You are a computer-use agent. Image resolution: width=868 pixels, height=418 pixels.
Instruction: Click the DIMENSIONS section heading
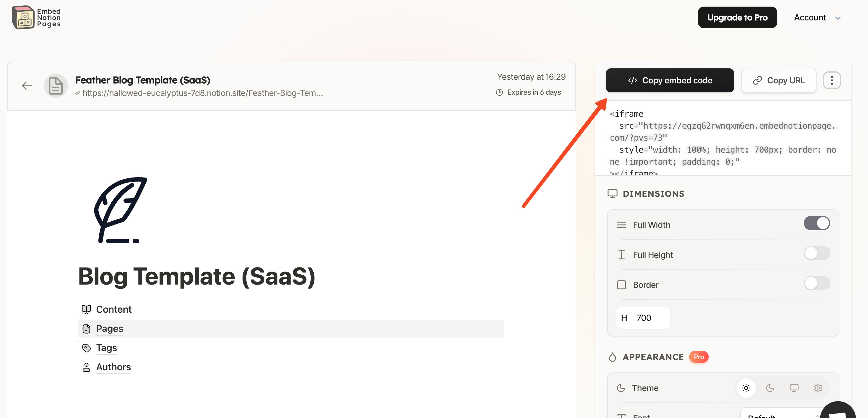click(653, 194)
